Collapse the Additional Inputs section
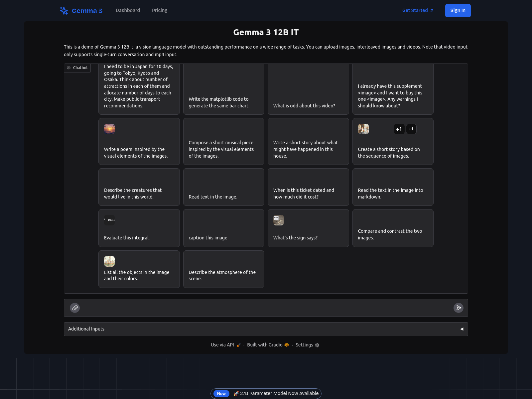The width and height of the screenshot is (532, 399). tap(462, 329)
